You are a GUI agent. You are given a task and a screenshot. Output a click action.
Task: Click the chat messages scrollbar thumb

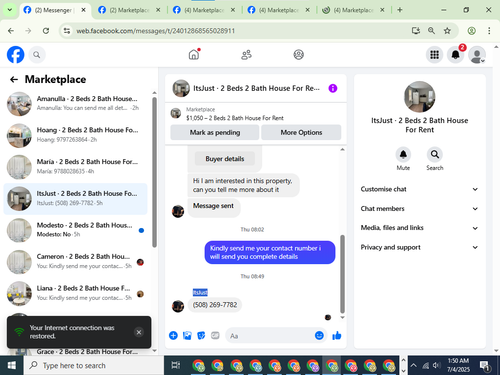(x=342, y=274)
